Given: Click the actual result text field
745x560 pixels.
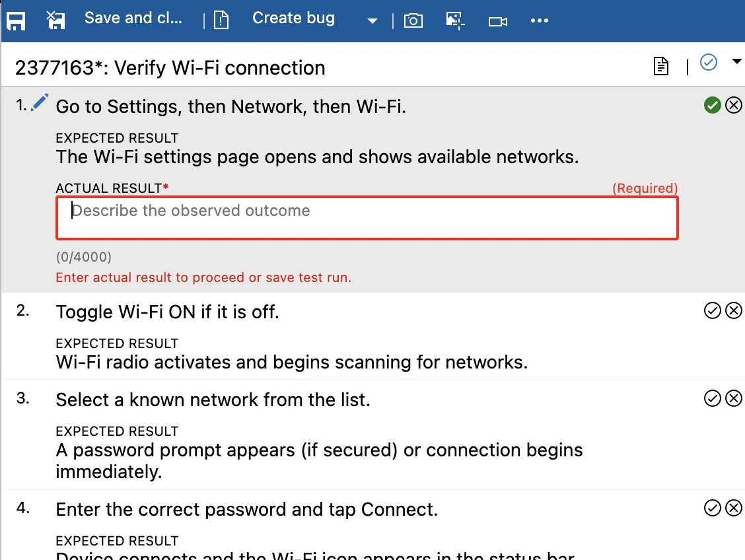Looking at the screenshot, I should point(367,218).
